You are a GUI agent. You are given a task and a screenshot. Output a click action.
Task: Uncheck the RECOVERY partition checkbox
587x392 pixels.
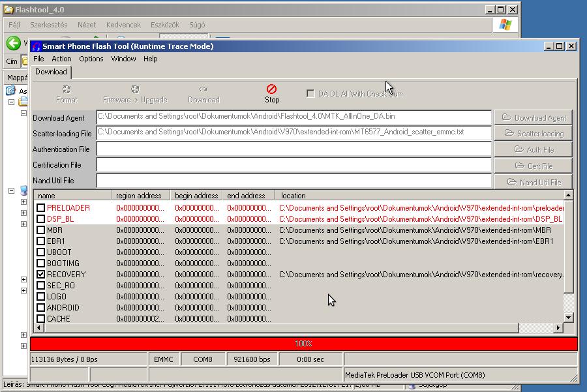[41, 275]
